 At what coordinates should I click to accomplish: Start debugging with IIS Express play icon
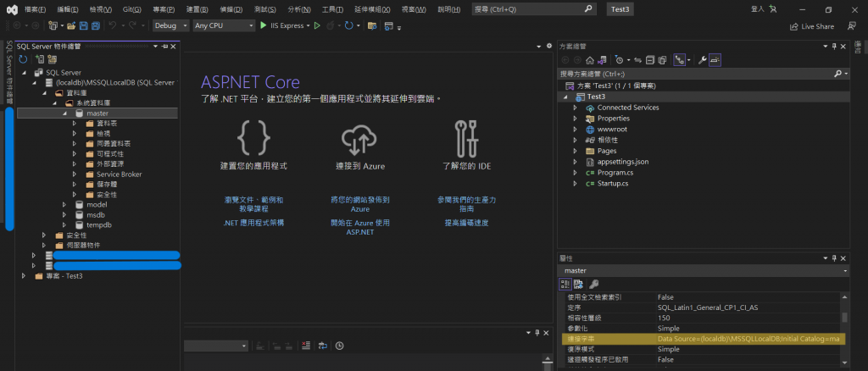(x=264, y=25)
